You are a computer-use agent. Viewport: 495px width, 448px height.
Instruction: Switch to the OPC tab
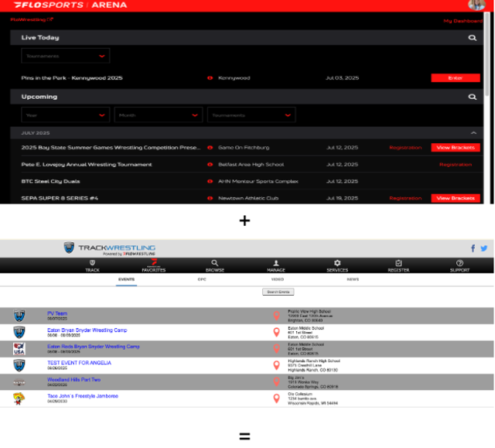tap(202, 279)
